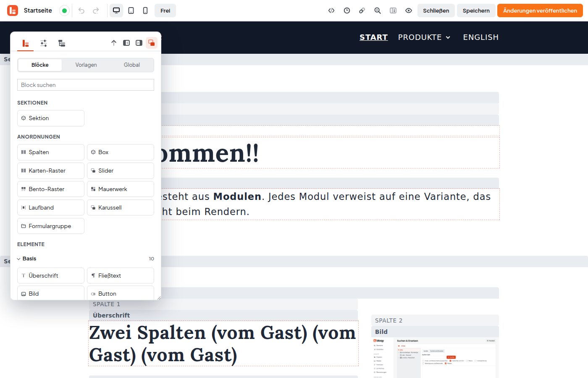
Task: Toggle the green page status indicator
Action: [x=64, y=10]
